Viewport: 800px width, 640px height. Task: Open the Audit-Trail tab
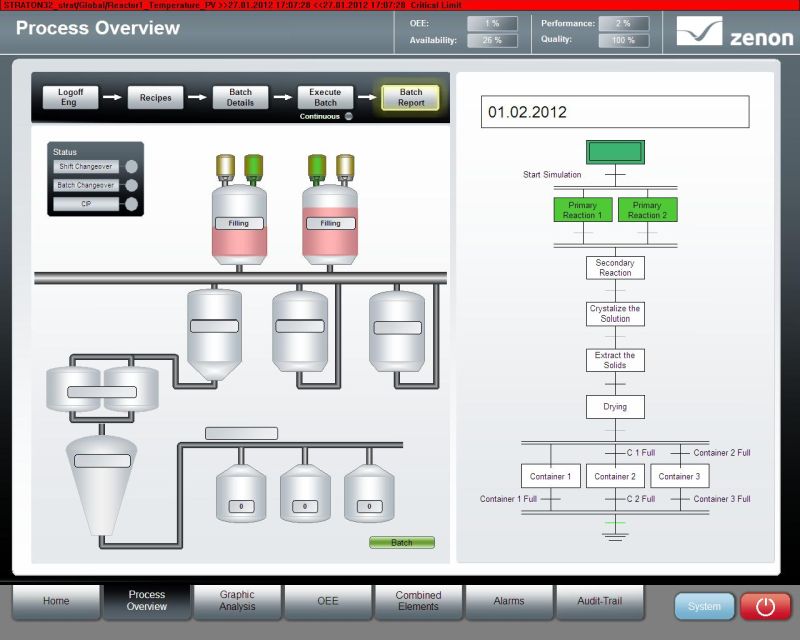[600, 601]
